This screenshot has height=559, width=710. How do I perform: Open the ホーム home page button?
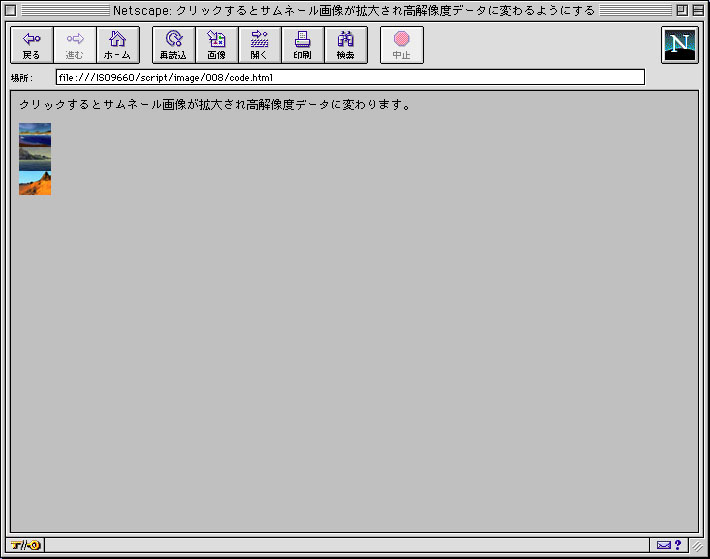click(x=118, y=45)
